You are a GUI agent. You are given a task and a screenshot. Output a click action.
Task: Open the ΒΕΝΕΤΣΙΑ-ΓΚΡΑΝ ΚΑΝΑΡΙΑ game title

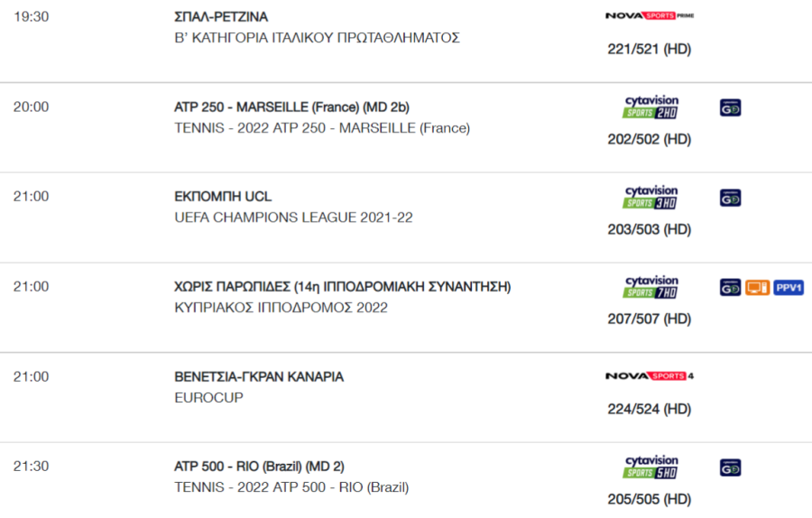pyautogui.click(x=259, y=377)
